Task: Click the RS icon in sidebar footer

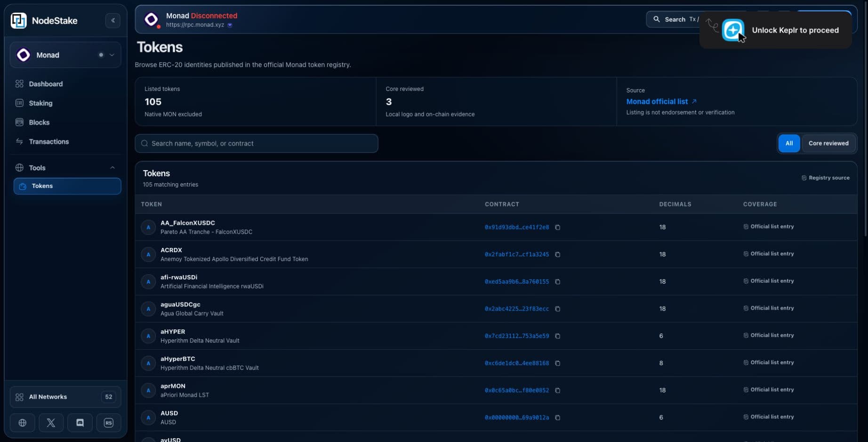Action: 109,423
